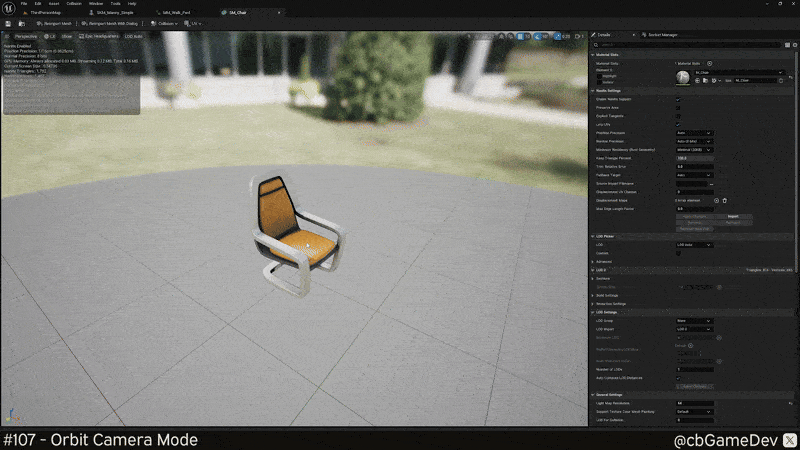The image size is (800, 450).
Task: Click browse to material in Content Browser icon
Action: 705,81
